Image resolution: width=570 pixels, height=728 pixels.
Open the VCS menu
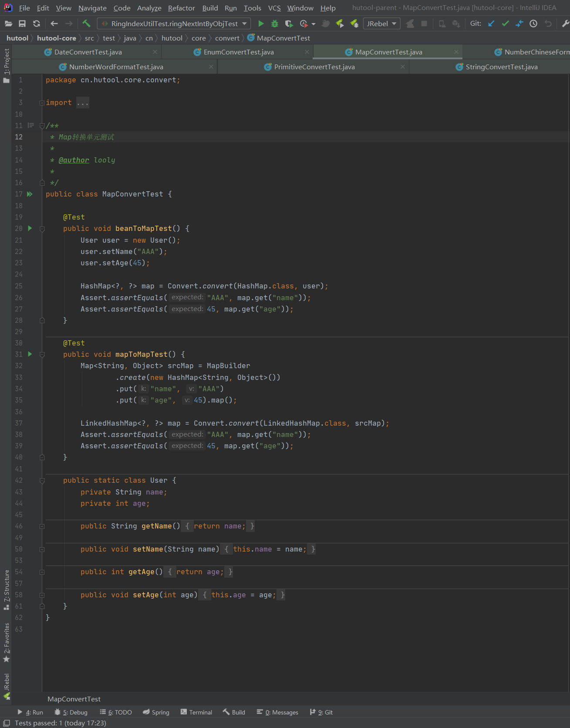(274, 8)
